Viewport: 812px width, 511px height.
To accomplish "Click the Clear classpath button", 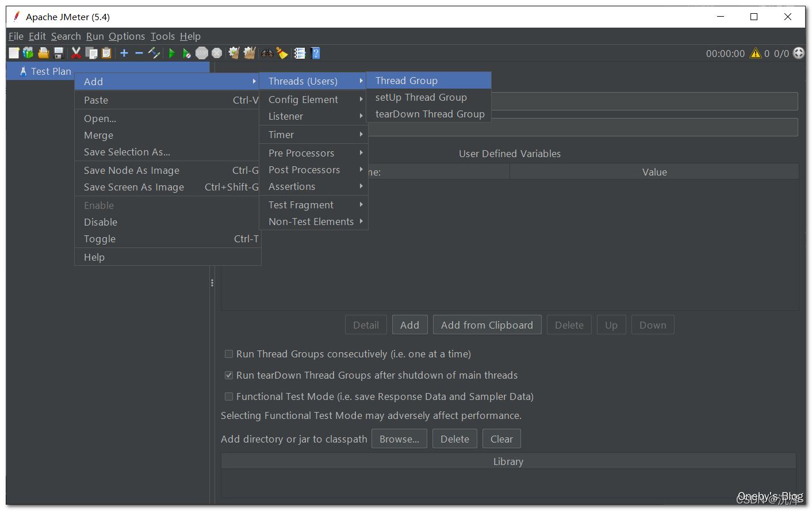I will pos(501,439).
